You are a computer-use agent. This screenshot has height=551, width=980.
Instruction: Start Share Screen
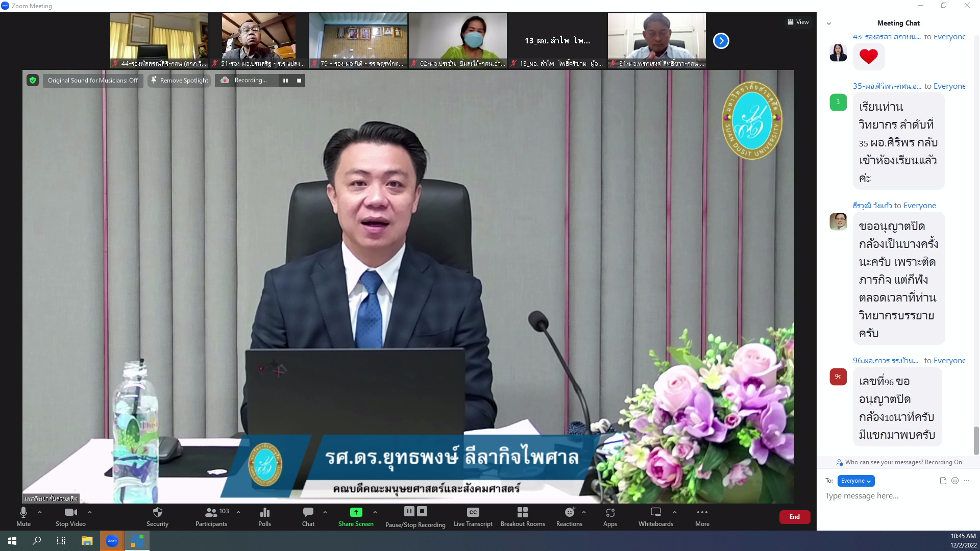tap(356, 516)
